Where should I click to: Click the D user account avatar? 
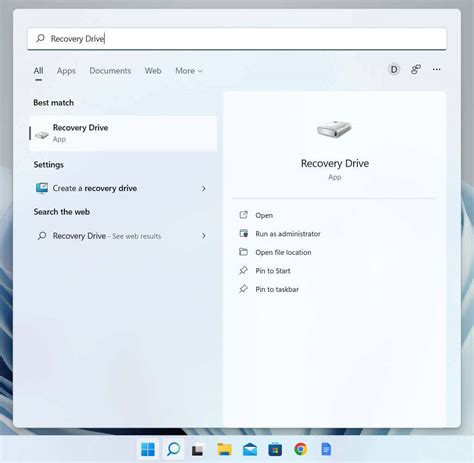coord(394,69)
